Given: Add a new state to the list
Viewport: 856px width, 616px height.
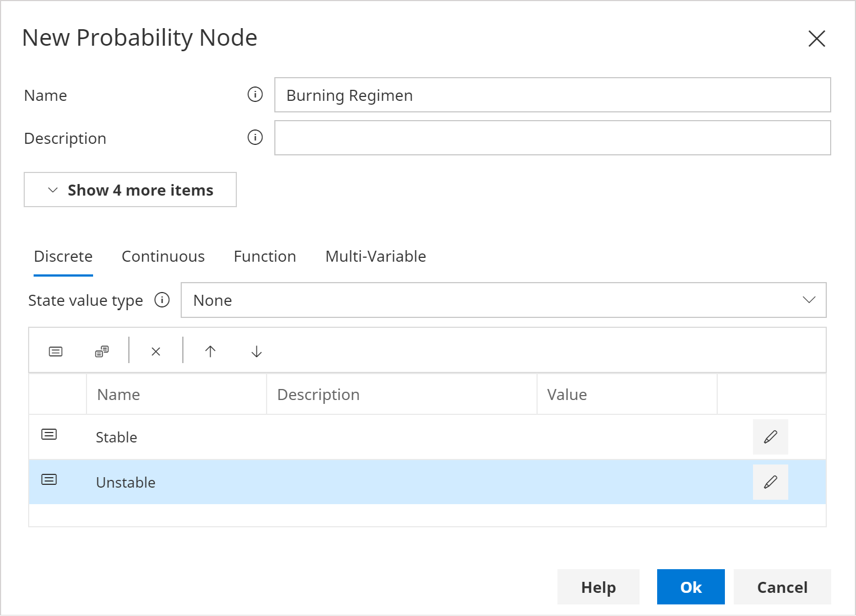Looking at the screenshot, I should pos(55,350).
